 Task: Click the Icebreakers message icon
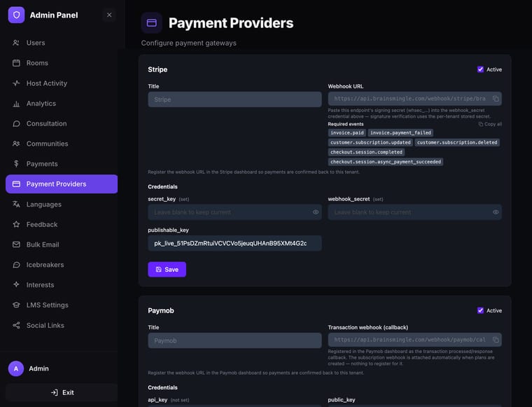(x=16, y=265)
